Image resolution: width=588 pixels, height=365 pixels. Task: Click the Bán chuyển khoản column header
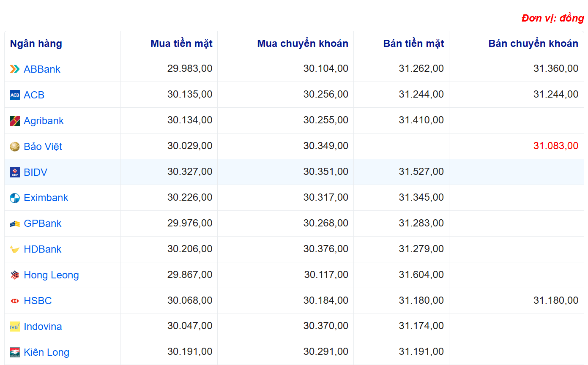pos(533,44)
